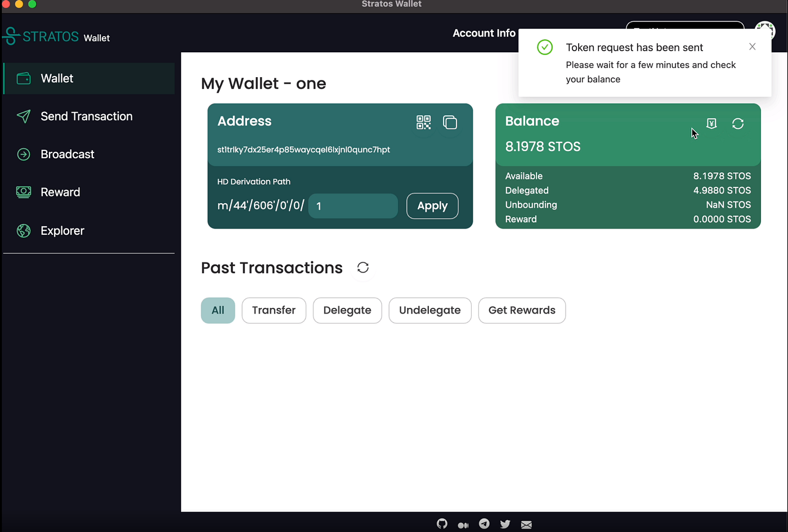
Task: Click Account Info in the header
Action: click(x=484, y=33)
